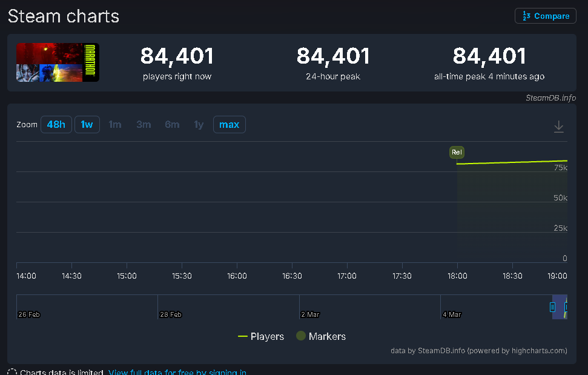
Task: Select the 1y zoom option
Action: [x=199, y=125]
